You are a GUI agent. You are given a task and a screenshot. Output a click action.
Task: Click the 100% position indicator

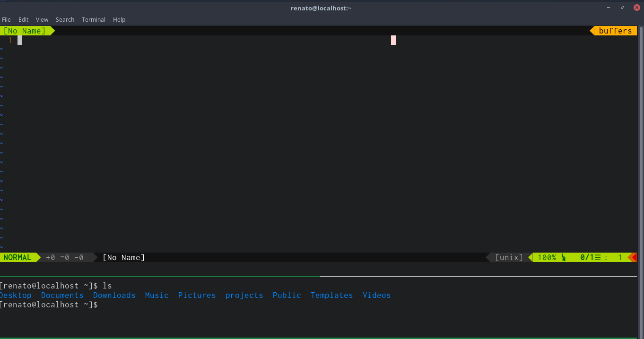547,257
